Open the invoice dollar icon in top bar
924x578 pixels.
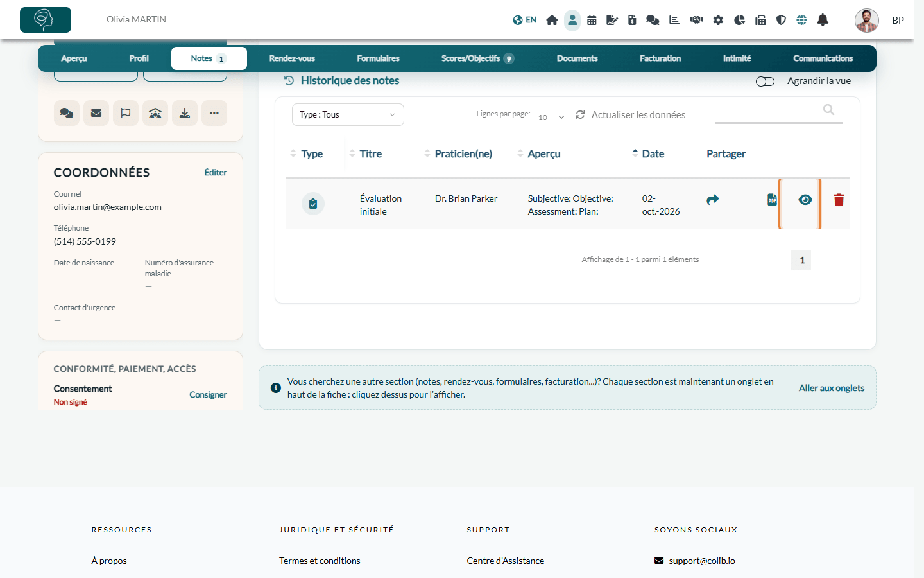[632, 20]
